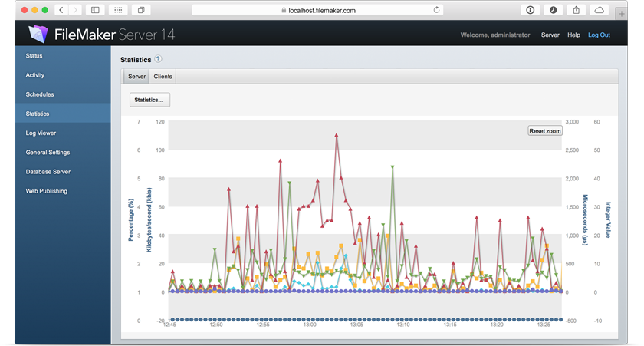Go back with the browser back arrow

(61, 10)
